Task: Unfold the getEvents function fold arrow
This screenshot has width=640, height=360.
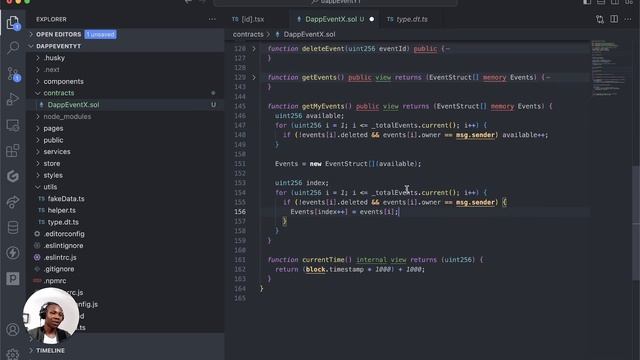Action: click(x=254, y=77)
